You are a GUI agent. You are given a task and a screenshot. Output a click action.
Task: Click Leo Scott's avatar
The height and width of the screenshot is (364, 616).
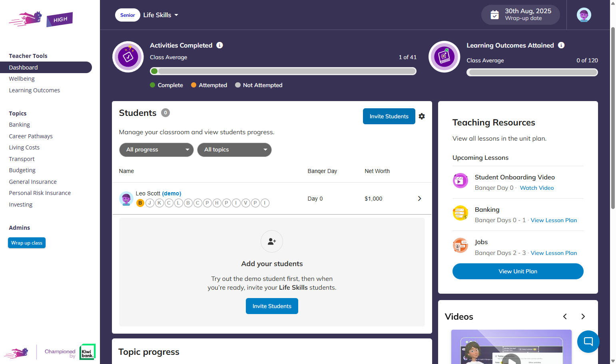[x=126, y=198]
